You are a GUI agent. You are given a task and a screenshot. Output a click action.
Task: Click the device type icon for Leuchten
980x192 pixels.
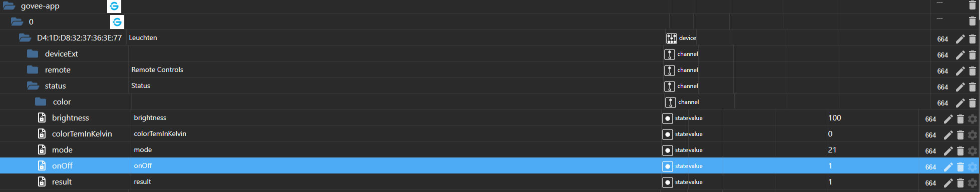pyautogui.click(x=671, y=38)
